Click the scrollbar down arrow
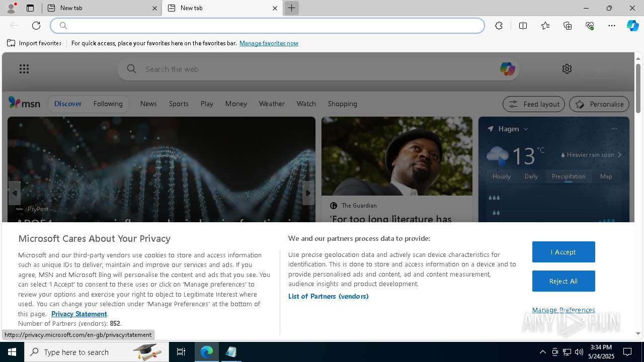 [x=638, y=333]
